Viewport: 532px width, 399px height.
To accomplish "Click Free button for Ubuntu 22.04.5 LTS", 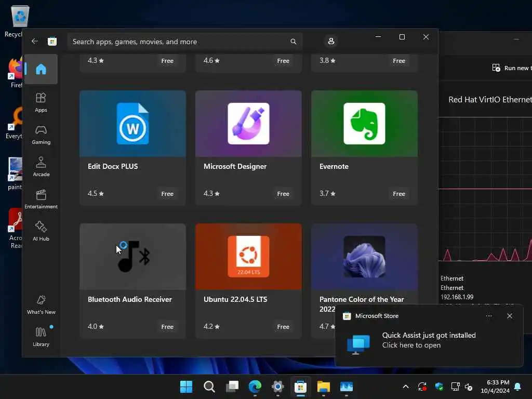I will pyautogui.click(x=283, y=327).
